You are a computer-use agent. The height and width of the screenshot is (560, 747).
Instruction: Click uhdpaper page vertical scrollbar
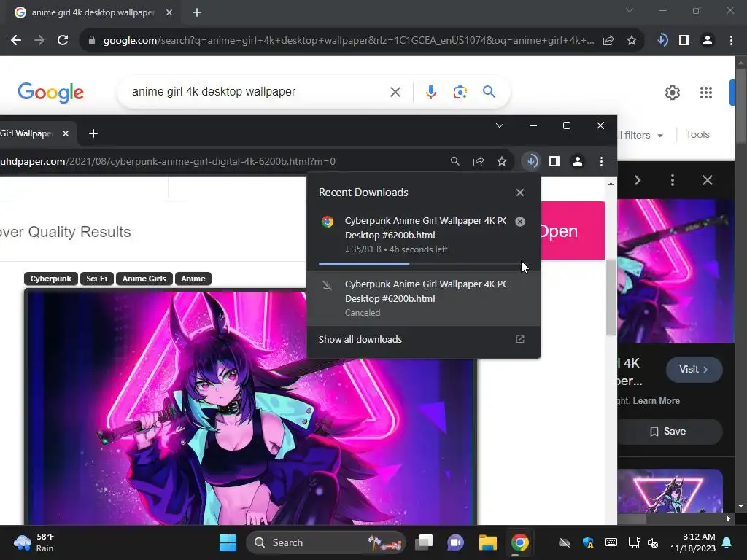point(611,297)
